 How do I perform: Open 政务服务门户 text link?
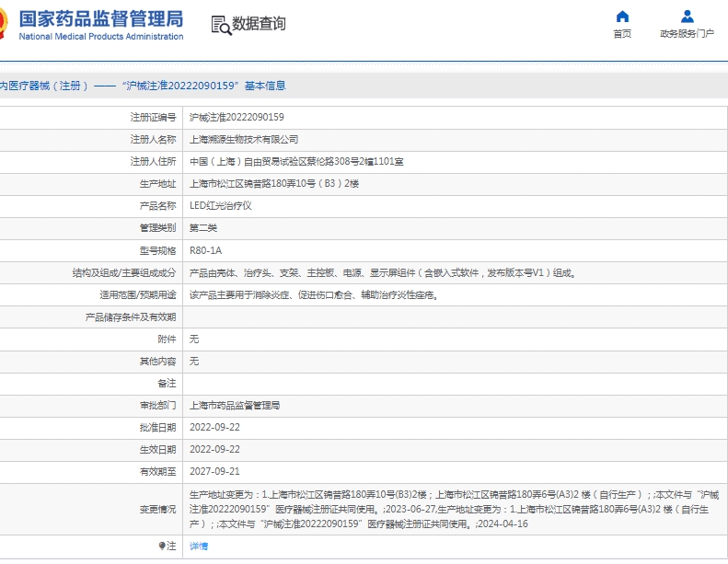click(688, 33)
